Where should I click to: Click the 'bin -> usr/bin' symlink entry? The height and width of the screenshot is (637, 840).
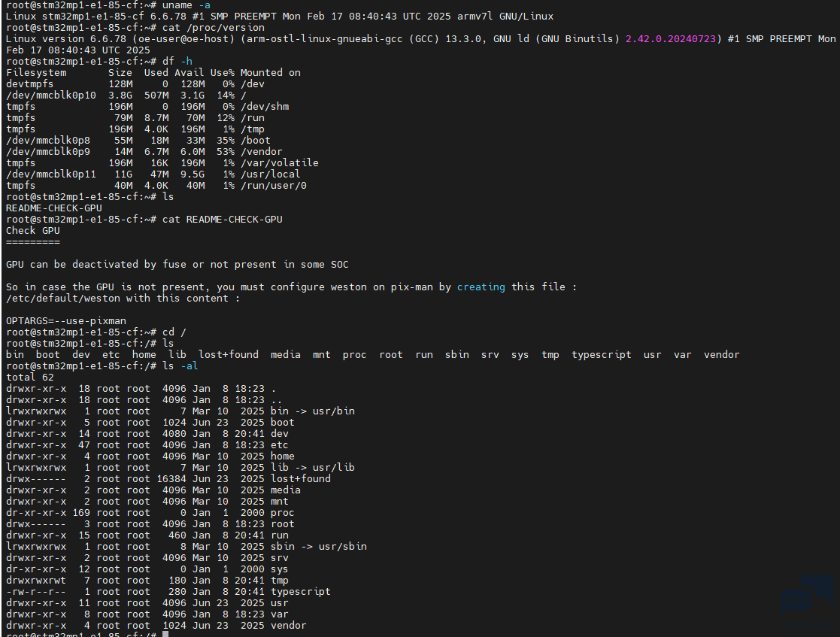point(312,411)
